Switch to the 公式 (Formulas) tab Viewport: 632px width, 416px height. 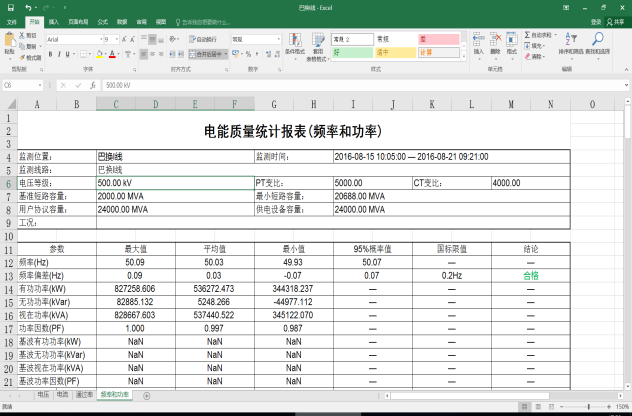click(x=103, y=22)
